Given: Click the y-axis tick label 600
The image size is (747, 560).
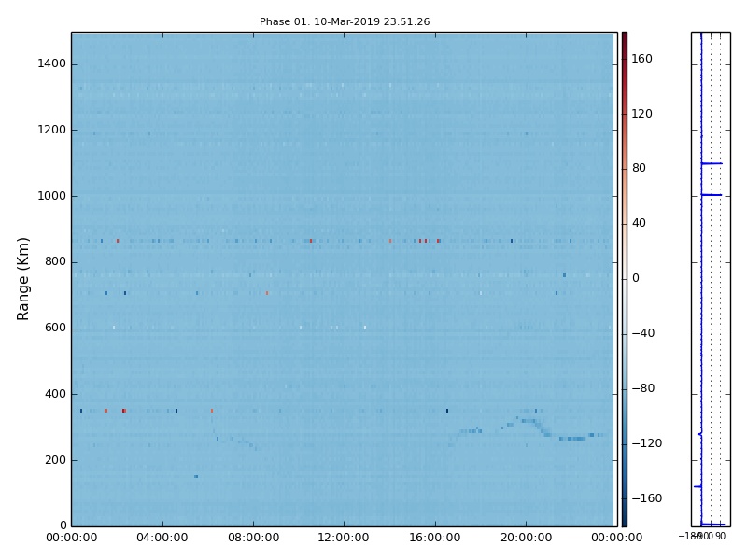Looking at the screenshot, I should (x=55, y=328).
